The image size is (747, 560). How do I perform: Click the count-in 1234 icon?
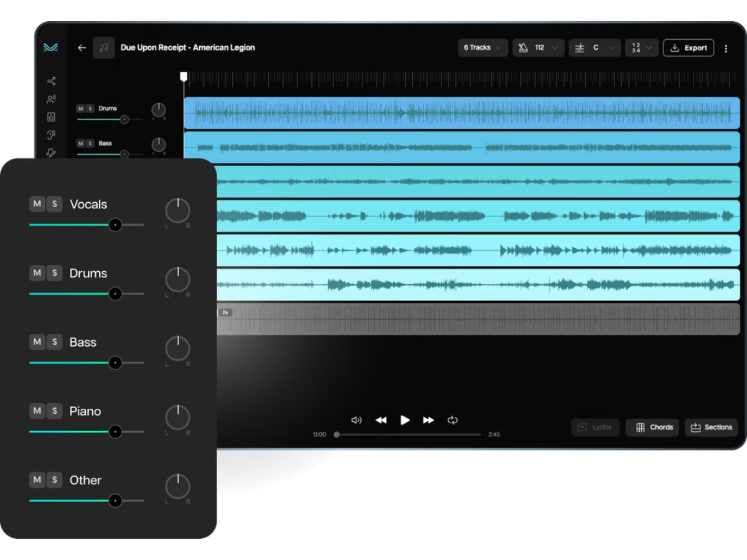pos(636,48)
